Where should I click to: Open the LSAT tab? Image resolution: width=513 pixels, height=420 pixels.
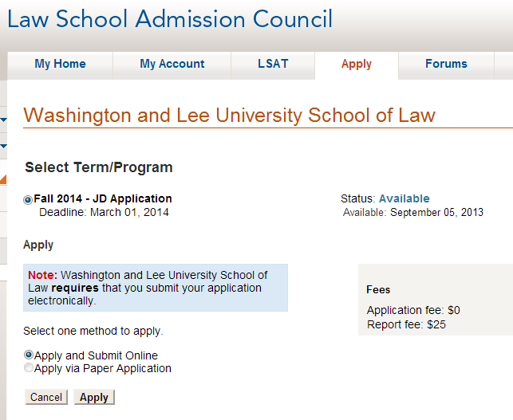tap(273, 64)
